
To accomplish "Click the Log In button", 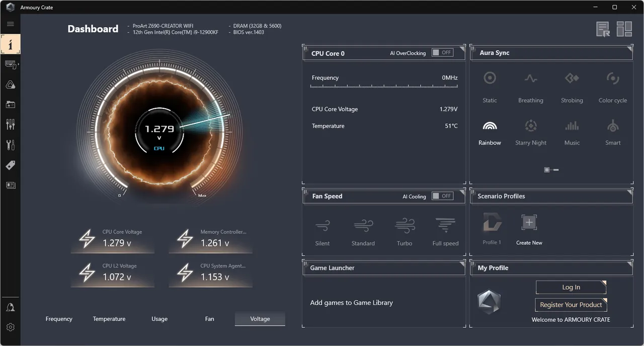I will tap(571, 287).
